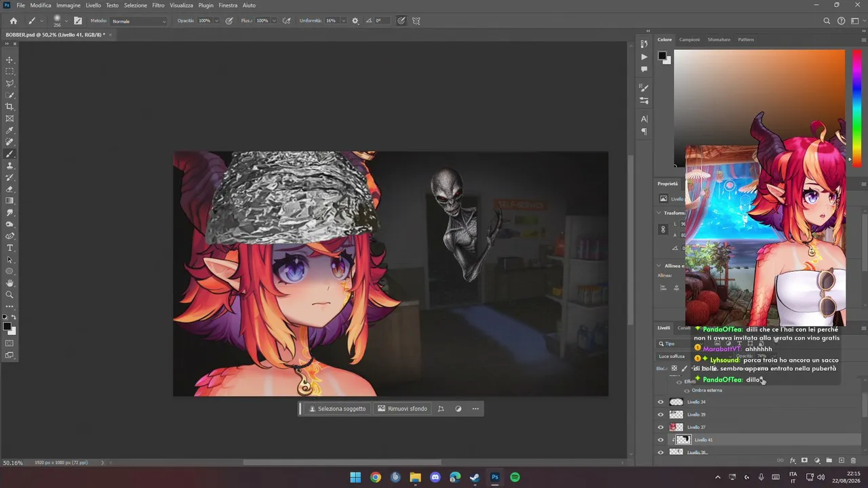This screenshot has width=868, height=488.
Task: Add a layer mask
Action: click(804, 460)
